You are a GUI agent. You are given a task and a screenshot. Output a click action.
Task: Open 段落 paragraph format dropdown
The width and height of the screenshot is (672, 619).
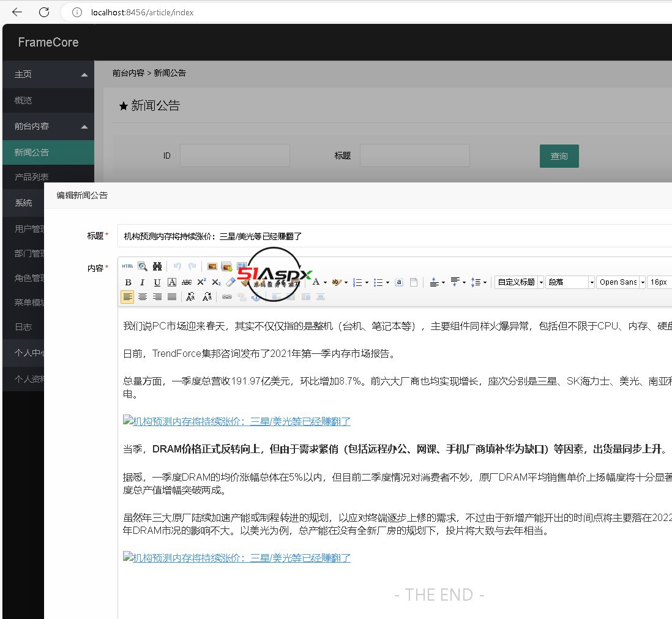570,282
